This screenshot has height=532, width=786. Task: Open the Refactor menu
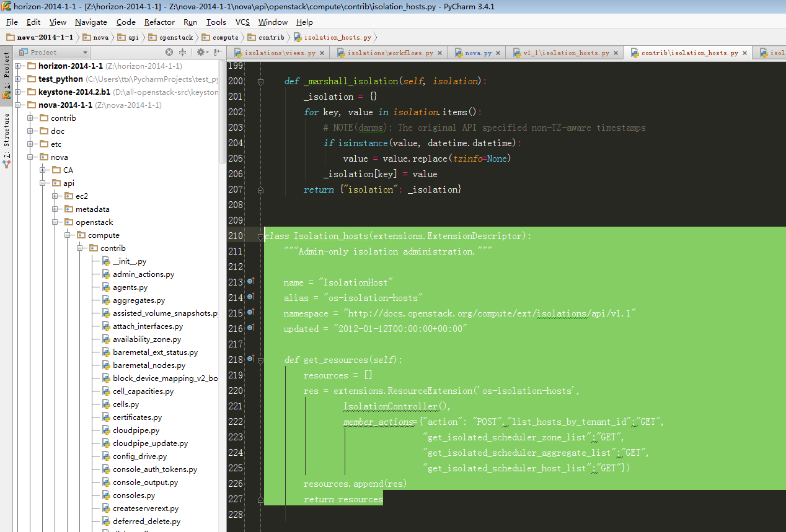click(x=160, y=22)
